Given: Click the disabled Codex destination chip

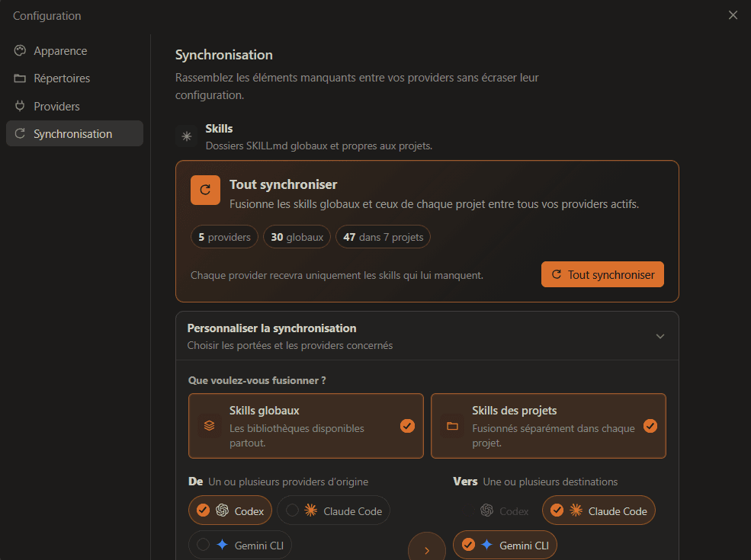Looking at the screenshot, I should [496, 510].
